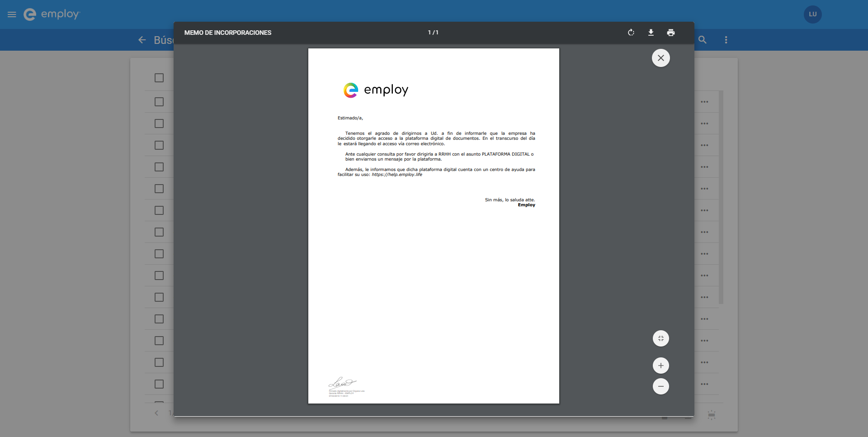
Task: Open the vertical three-dot options menu
Action: click(x=726, y=40)
